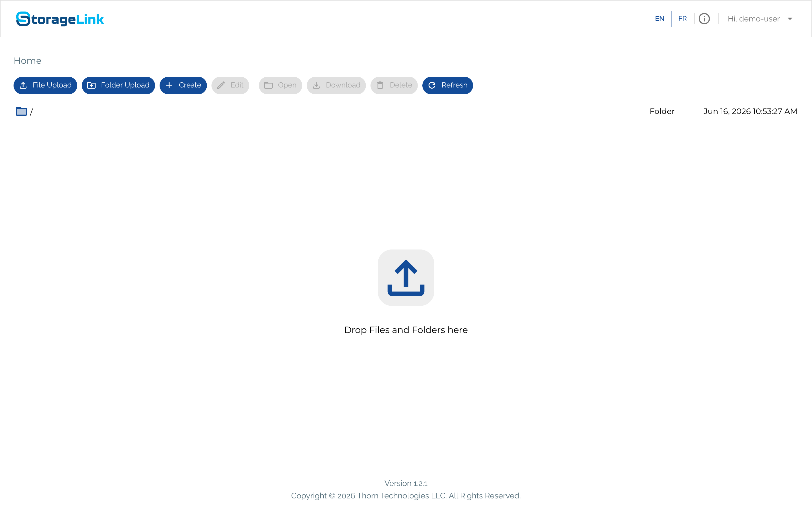This screenshot has width=812, height=508.
Task: Click the Thorn Technologies copyright text
Action: (406, 496)
